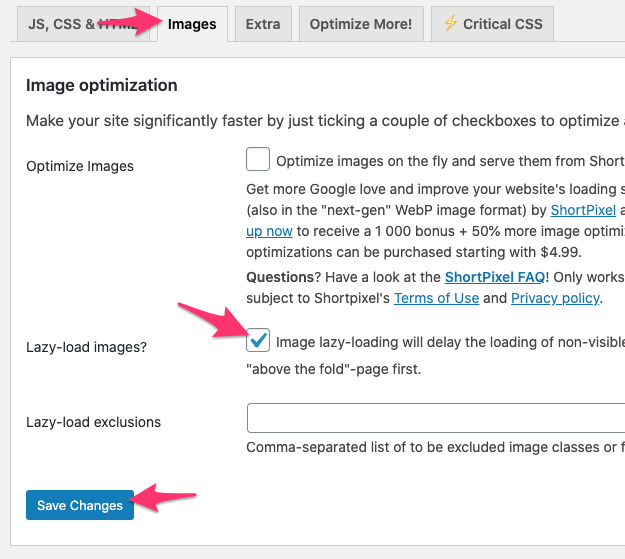625x559 pixels.
Task: Click the lightning bolt icon on Critical CSS tab
Action: pyautogui.click(x=451, y=23)
